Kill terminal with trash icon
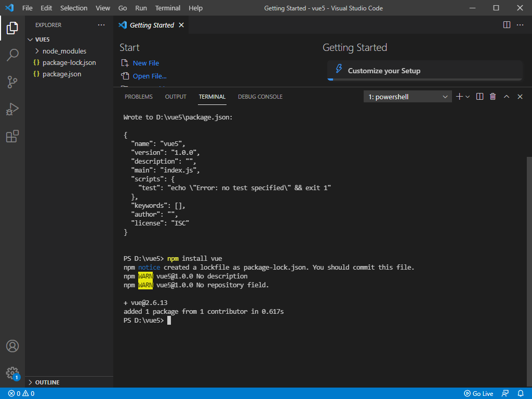Image resolution: width=532 pixels, height=399 pixels. click(493, 97)
